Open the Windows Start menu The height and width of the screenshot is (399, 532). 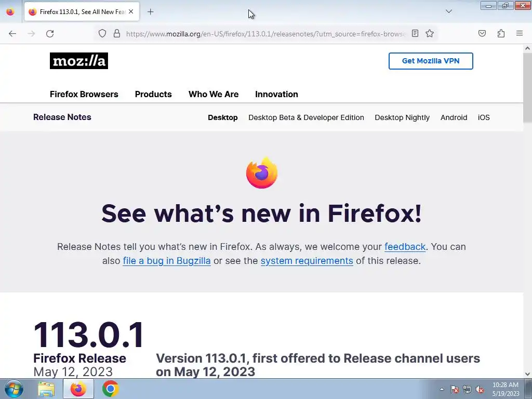pyautogui.click(x=14, y=389)
